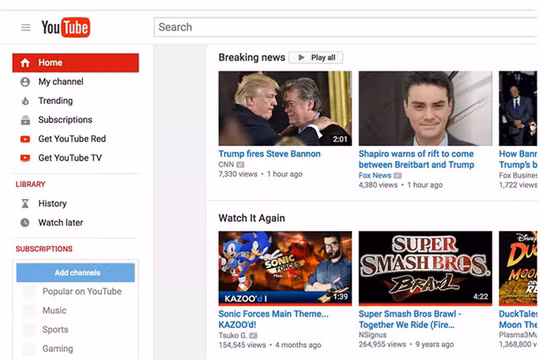Image resolution: width=540 pixels, height=360 pixels.
Task: Open the SUBSCRIPTIONS section heading
Action: pos(44,249)
